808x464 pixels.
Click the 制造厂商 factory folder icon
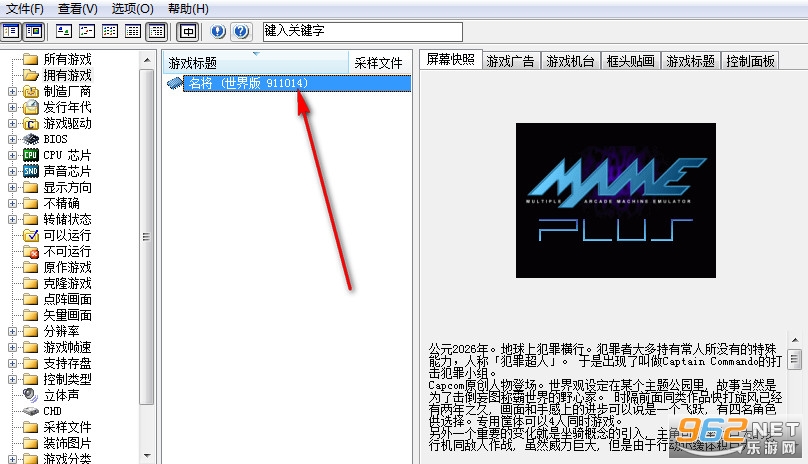point(31,92)
